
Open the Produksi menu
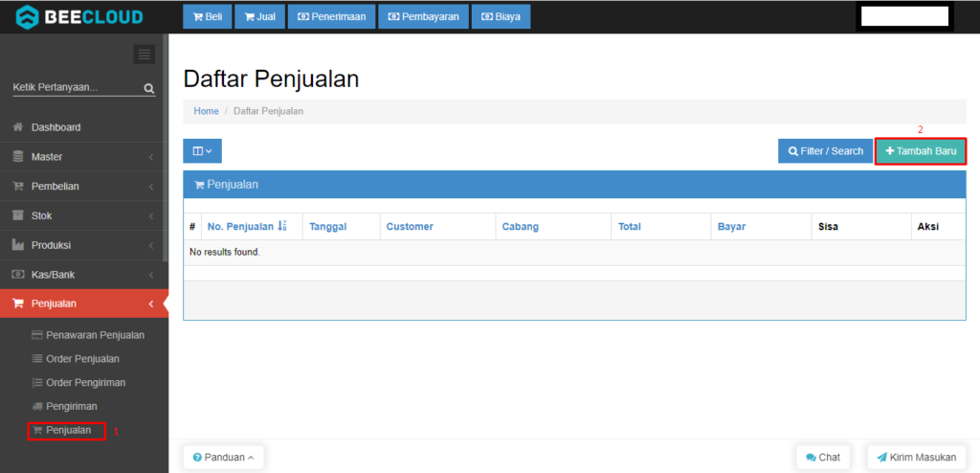84,244
